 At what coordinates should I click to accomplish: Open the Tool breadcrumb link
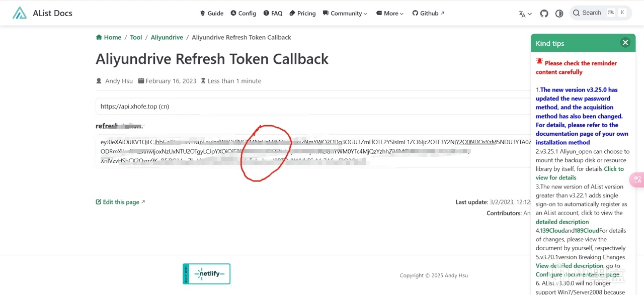tap(136, 37)
